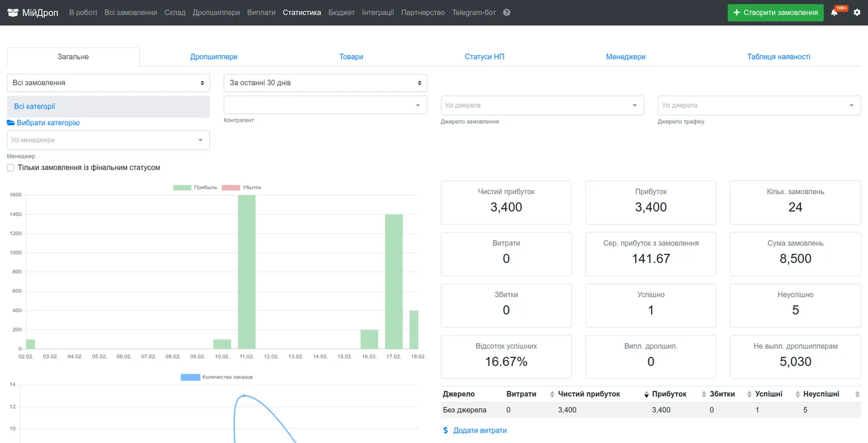868x443 pixels.
Task: Click the Вибрати категорію link
Action: tap(48, 123)
